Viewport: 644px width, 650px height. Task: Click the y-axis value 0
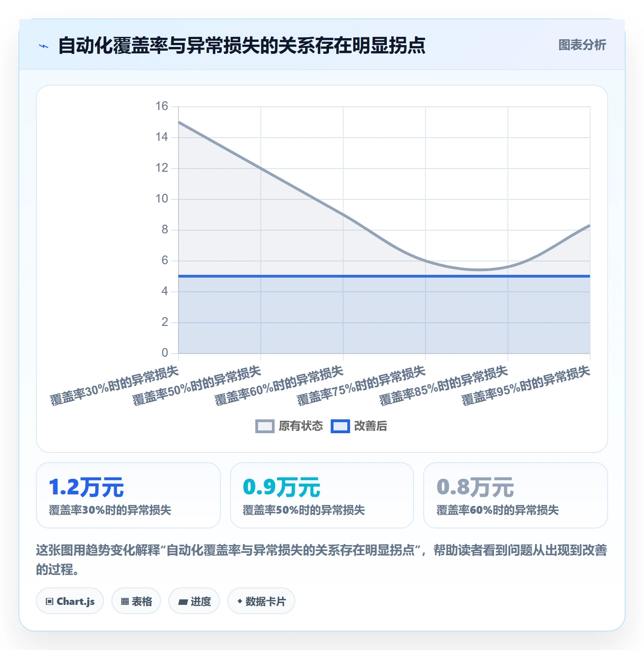pos(165,353)
